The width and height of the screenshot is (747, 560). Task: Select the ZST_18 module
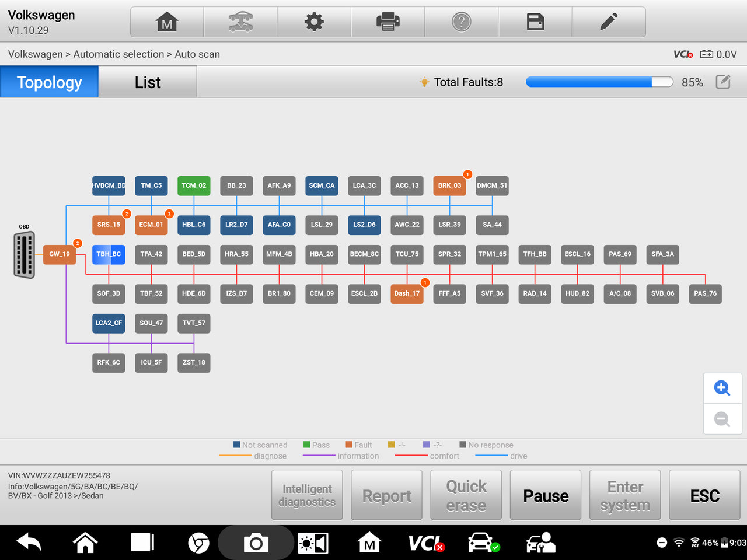194,362
